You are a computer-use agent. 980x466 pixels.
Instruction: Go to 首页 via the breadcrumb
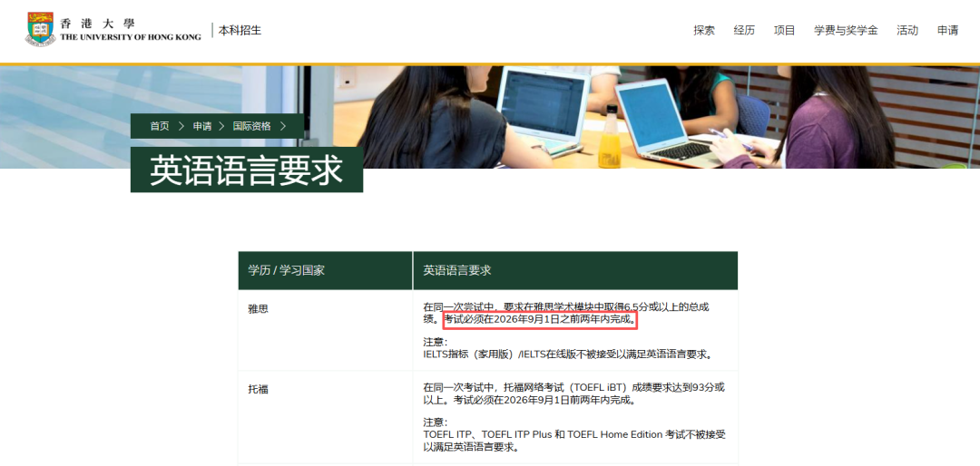160,126
